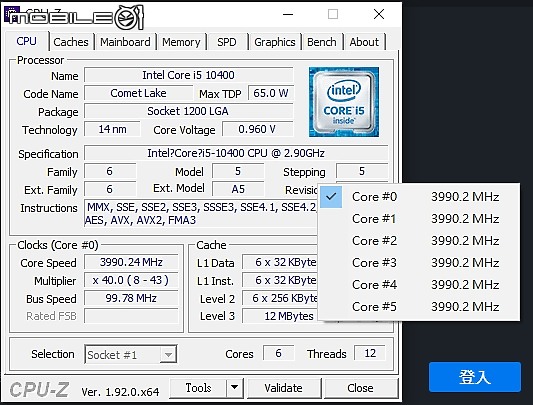
Task: Minimize the CPU-Z window
Action: [x=288, y=14]
